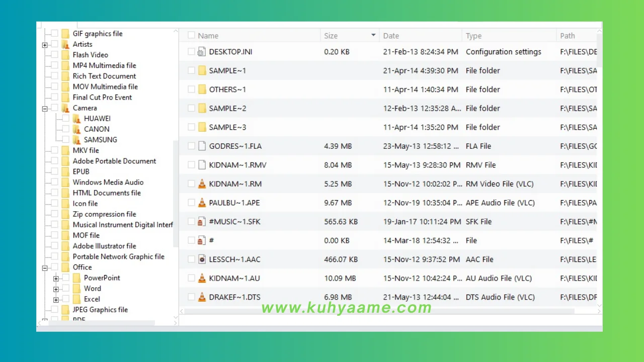Check the LESSCH~1.AAC row checkbox
Screen dimensions: 644x362
tap(191, 259)
